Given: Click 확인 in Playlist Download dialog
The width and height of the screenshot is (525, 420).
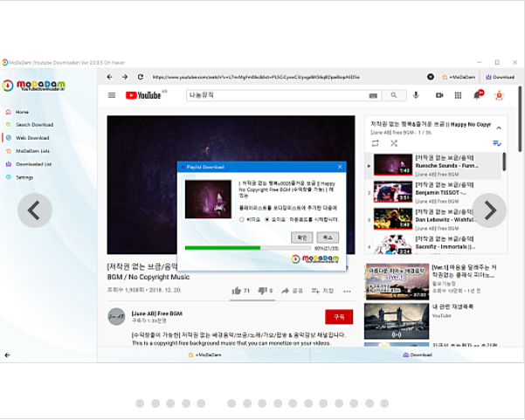Looking at the screenshot, I should point(302,238).
